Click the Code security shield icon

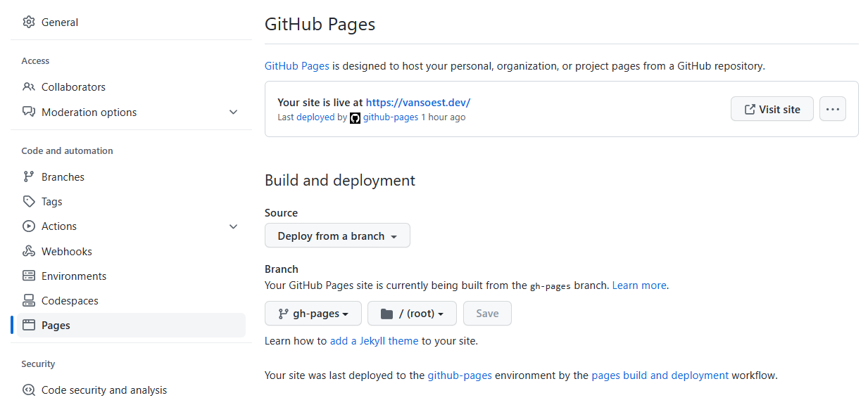point(29,390)
